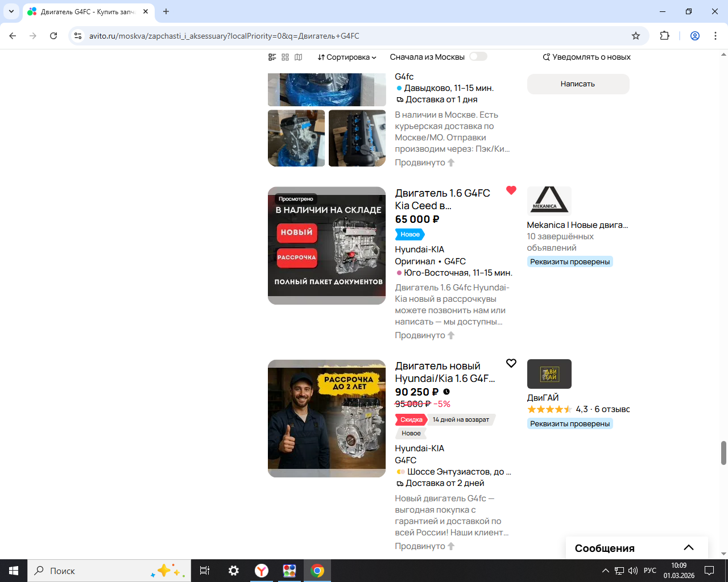
Task: Open the engine top-view small thumbnail
Action: click(x=357, y=138)
